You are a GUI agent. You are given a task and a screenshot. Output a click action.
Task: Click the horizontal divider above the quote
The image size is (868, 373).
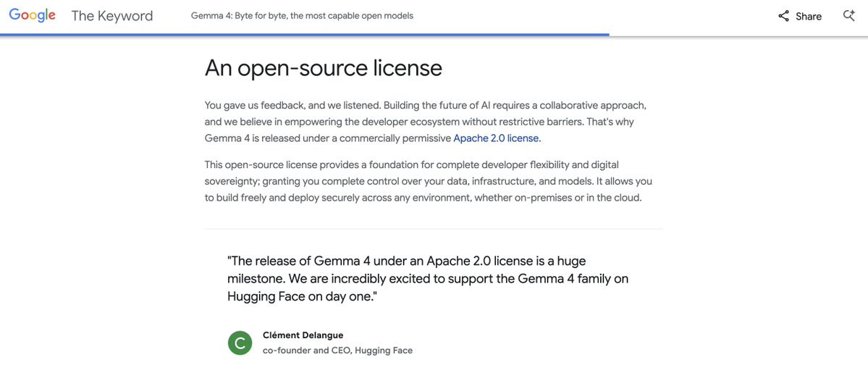pos(433,229)
